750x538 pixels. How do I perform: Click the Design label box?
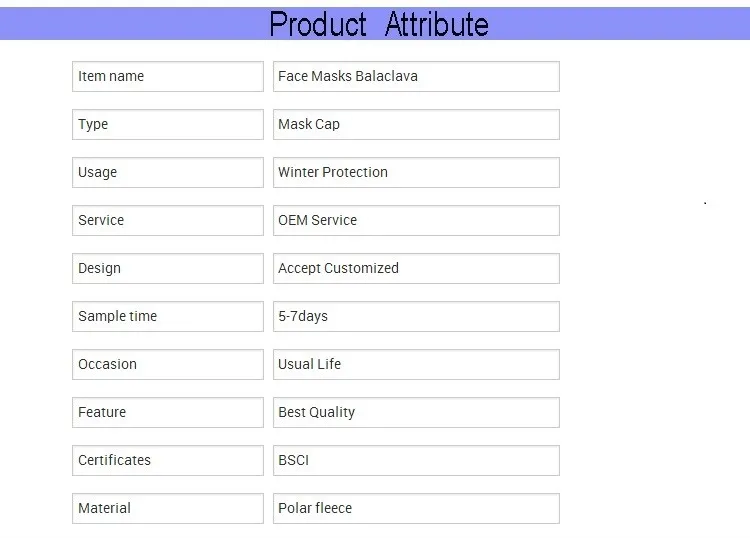coord(167,269)
